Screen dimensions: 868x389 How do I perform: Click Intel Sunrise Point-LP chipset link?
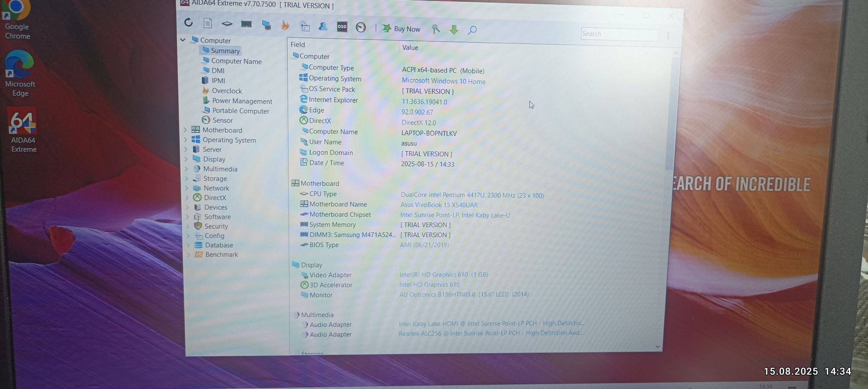click(455, 215)
